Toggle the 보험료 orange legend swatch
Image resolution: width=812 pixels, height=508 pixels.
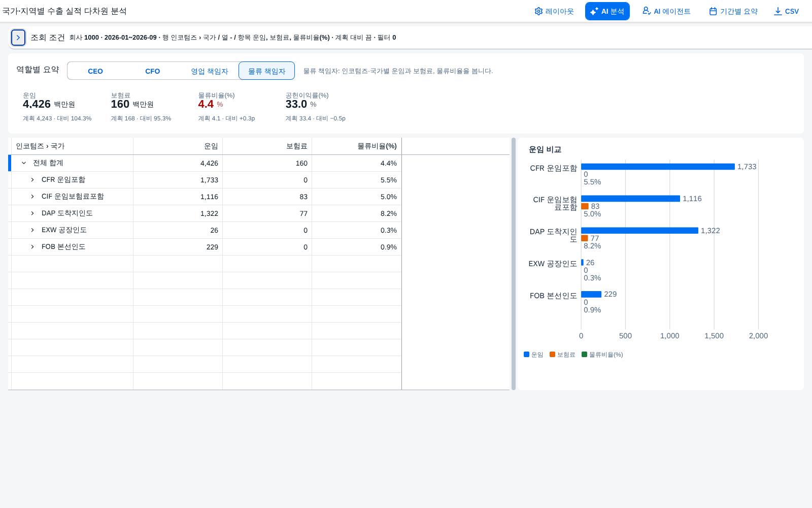click(552, 355)
